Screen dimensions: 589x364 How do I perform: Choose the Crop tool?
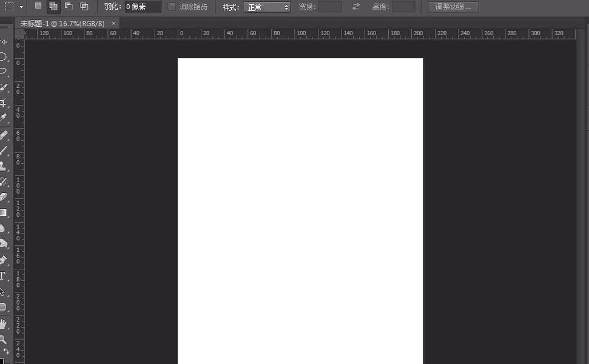(x=3, y=103)
